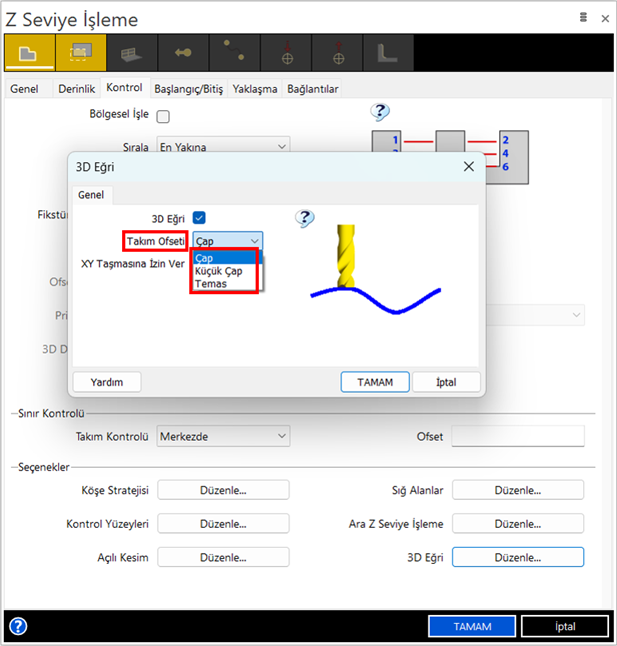Select the second yellow boundary toolbar icon
This screenshot has height=646, width=617.
click(x=81, y=53)
